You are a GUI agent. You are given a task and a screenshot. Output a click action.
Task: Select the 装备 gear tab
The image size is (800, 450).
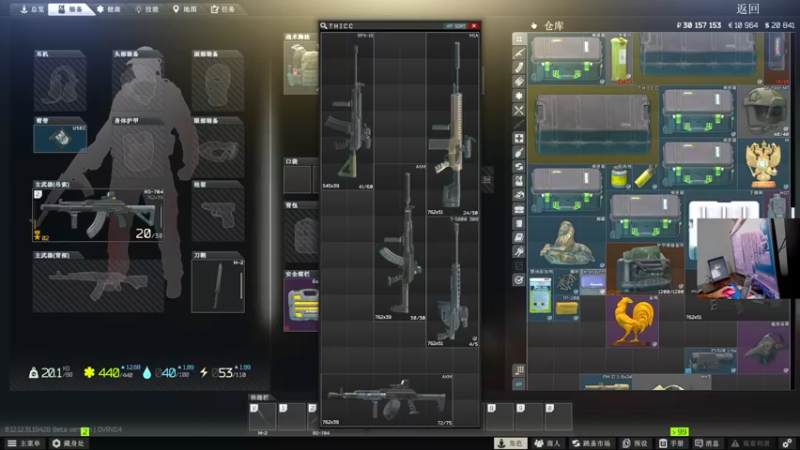[70, 9]
